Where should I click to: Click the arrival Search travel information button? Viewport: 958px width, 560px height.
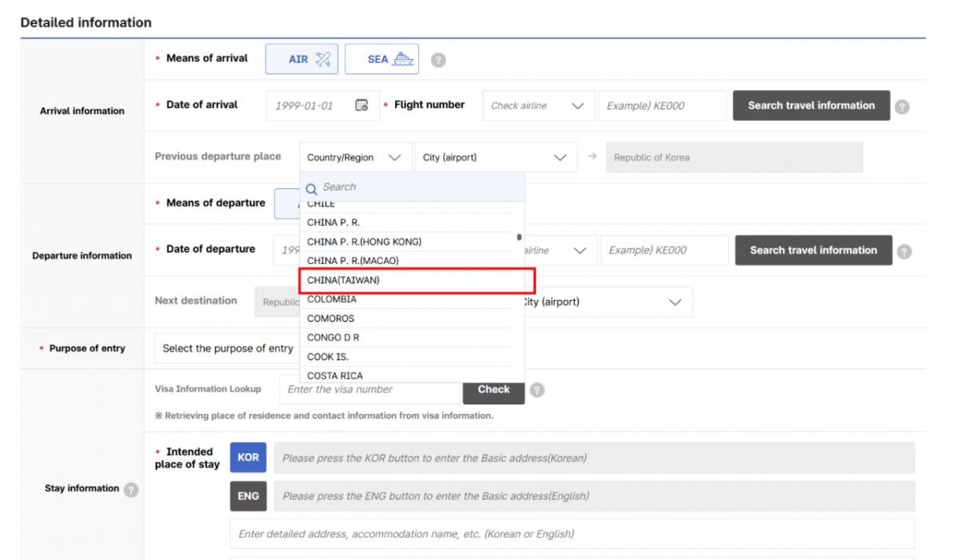(811, 105)
